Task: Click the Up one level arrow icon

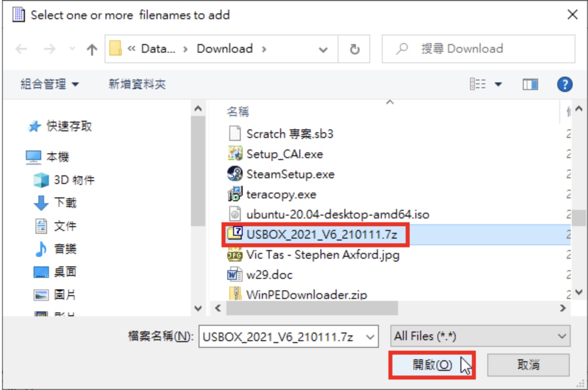Action: click(x=92, y=49)
